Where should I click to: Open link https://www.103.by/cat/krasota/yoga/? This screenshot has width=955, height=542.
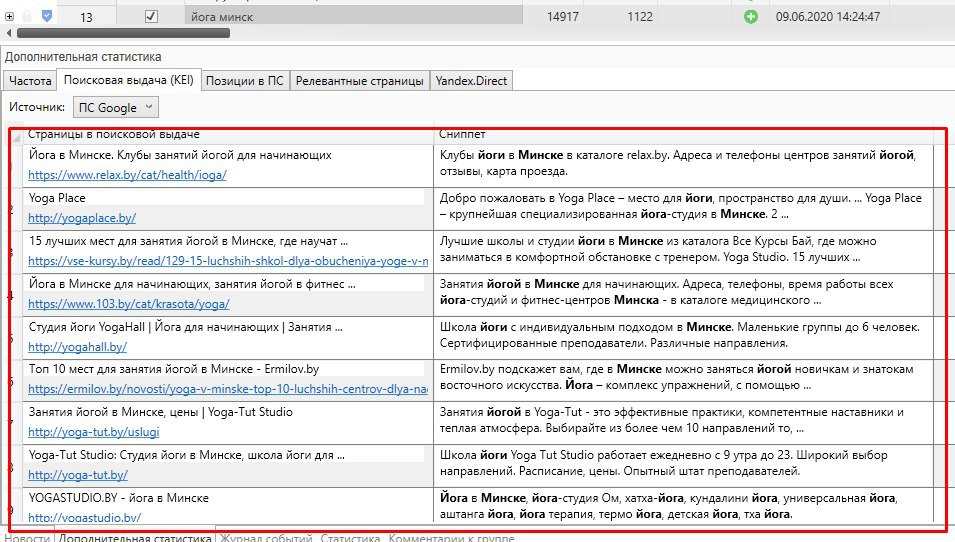coord(129,303)
